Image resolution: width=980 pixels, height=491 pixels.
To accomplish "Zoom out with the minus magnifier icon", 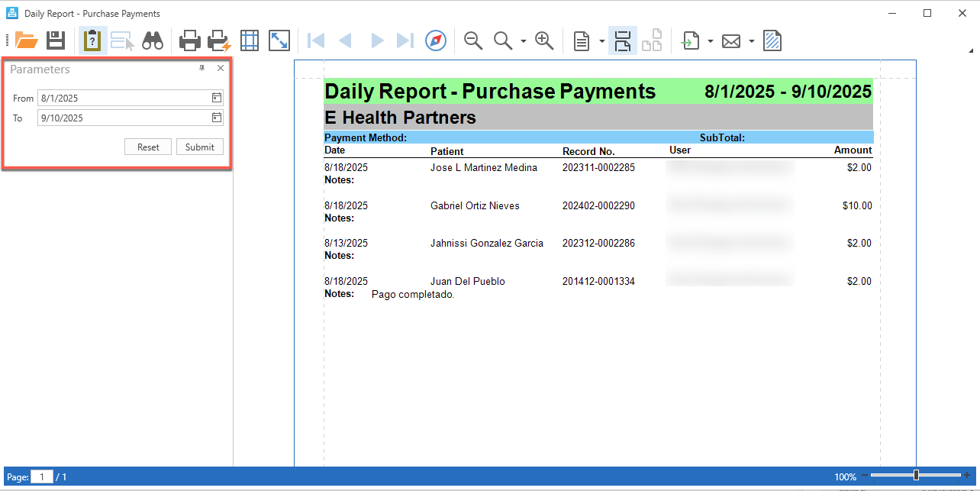I will [x=473, y=40].
